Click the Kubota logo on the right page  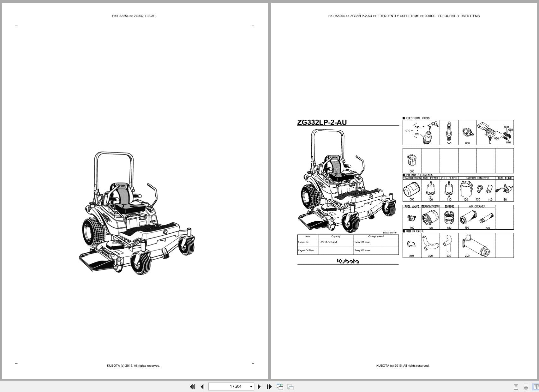(x=347, y=261)
